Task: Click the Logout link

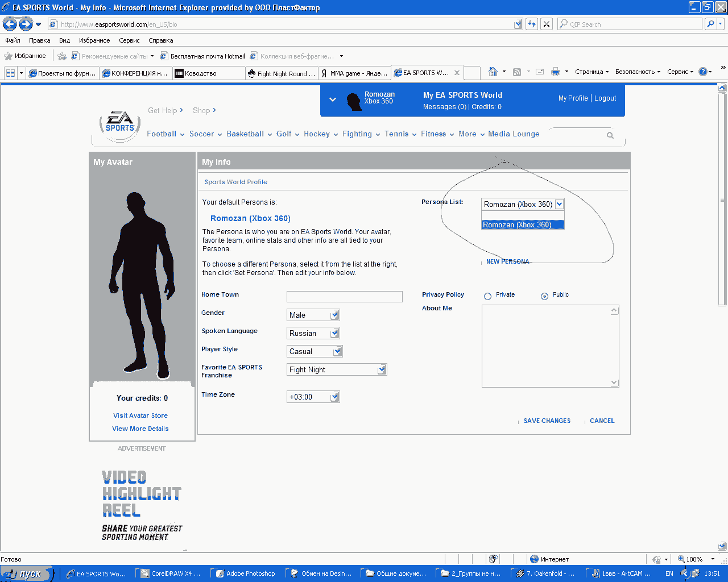Action: point(605,98)
